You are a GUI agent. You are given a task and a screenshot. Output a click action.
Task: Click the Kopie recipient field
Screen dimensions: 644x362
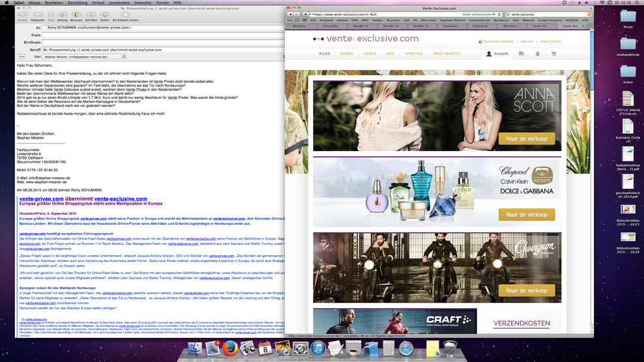163,35
